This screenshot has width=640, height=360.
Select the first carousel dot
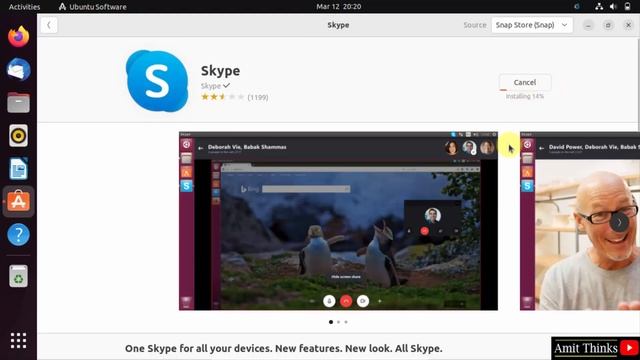pyautogui.click(x=331, y=322)
